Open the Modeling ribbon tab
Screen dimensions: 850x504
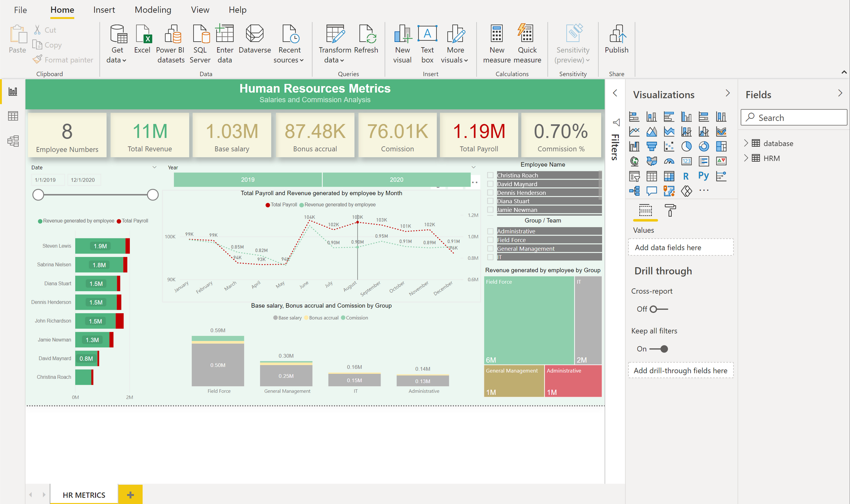[x=153, y=10]
